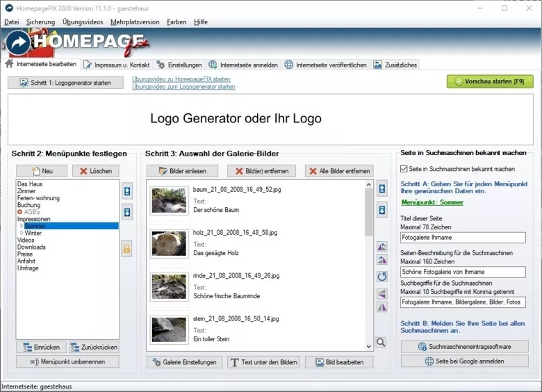The height and width of the screenshot is (392, 542).
Task: Select 'Impressionen' menu item
Action: click(34, 219)
